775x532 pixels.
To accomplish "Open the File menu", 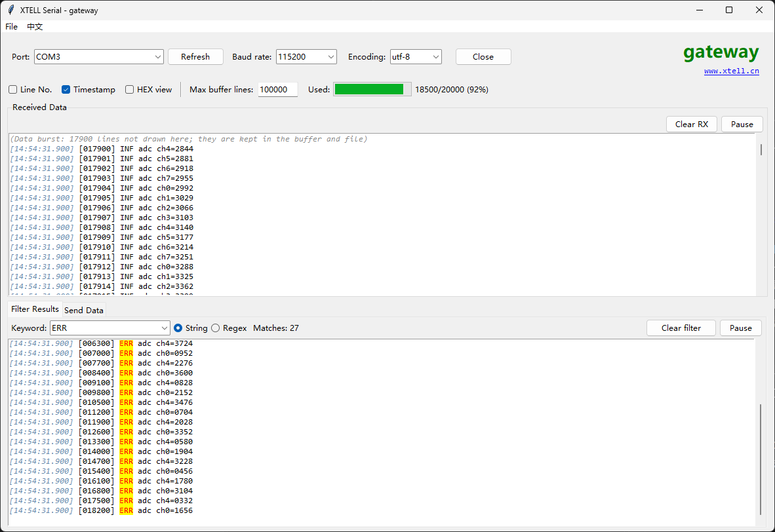I will pyautogui.click(x=11, y=27).
